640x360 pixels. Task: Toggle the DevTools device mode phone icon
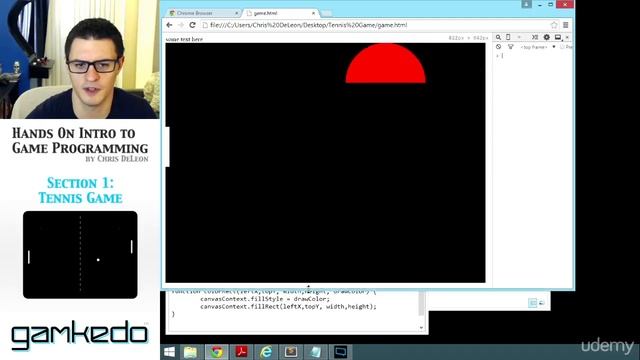tap(508, 37)
